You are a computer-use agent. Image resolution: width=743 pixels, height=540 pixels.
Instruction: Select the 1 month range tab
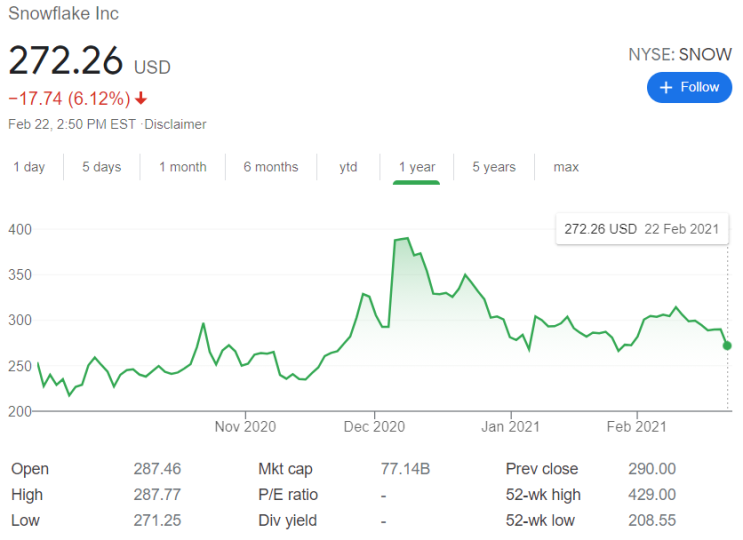tap(183, 167)
